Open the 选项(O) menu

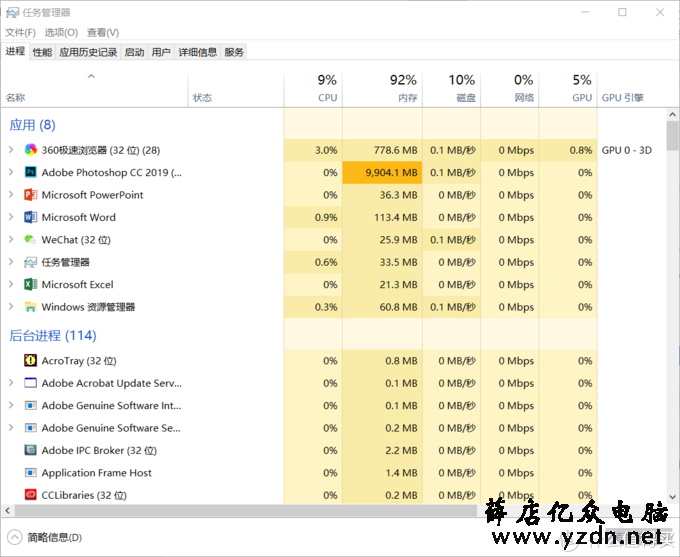coord(61,33)
